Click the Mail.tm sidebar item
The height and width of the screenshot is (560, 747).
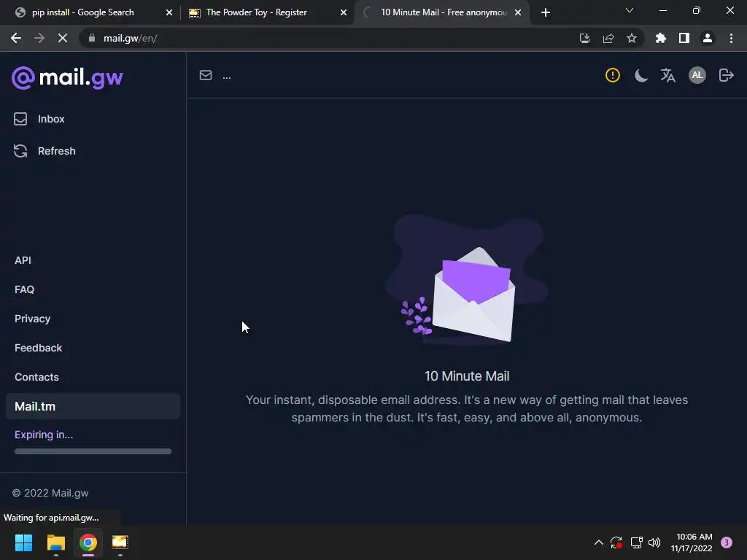click(93, 406)
